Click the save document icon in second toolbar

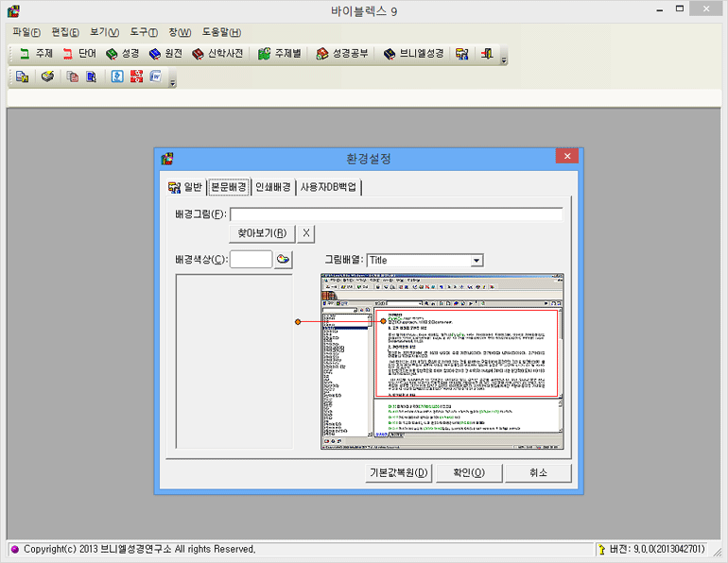tap(23, 77)
